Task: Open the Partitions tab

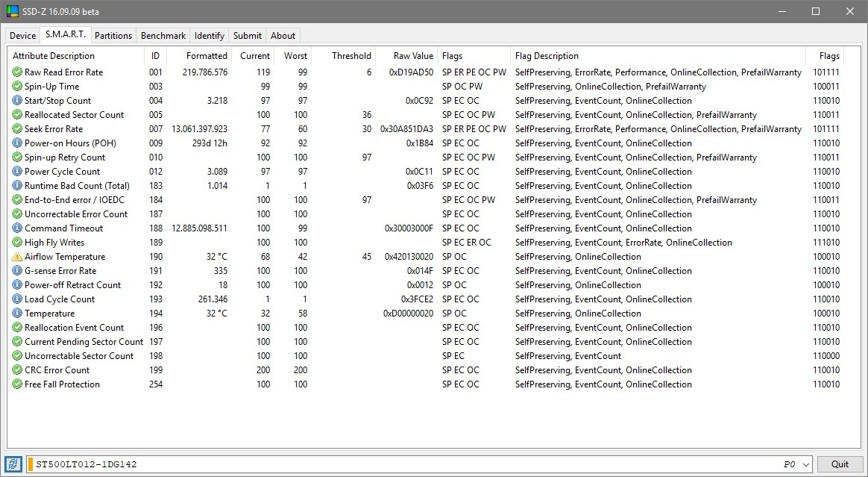Action: [x=113, y=35]
